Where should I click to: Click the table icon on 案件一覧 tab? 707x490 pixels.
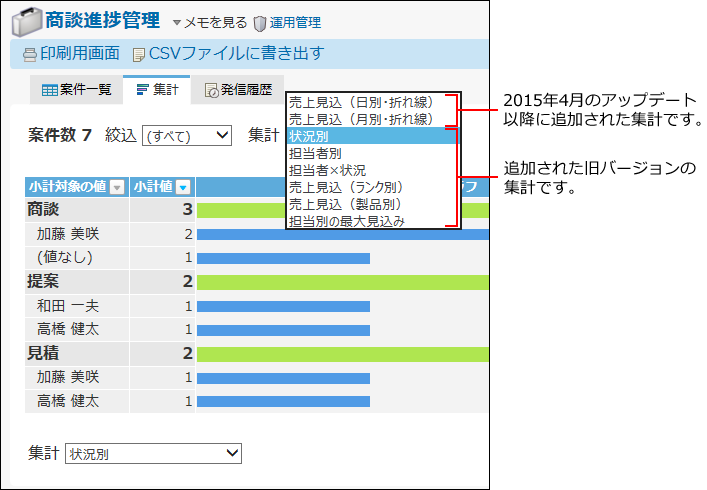(49, 90)
